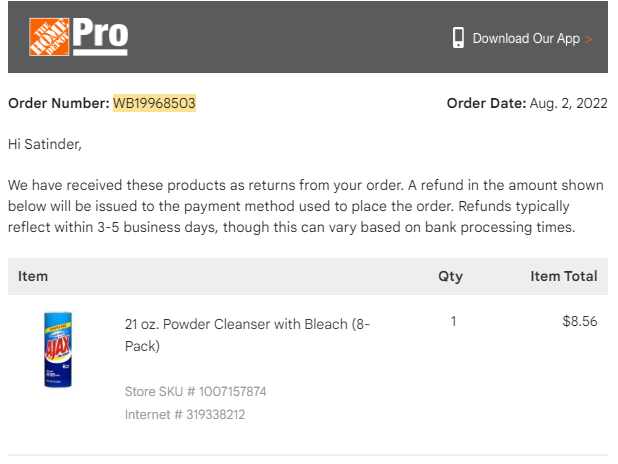Click the Order Date Aug. 2, 2022 text
Image resolution: width=618 pixels, height=464 pixels.
(x=527, y=103)
